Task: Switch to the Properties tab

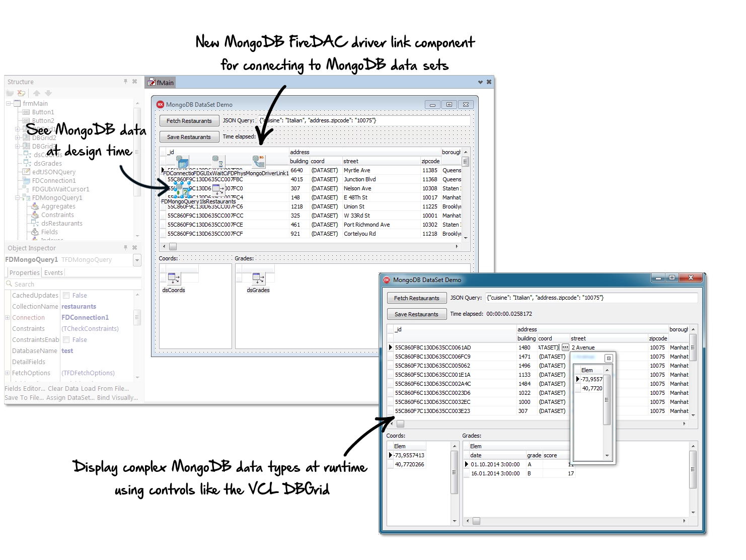Action: pyautogui.click(x=25, y=272)
